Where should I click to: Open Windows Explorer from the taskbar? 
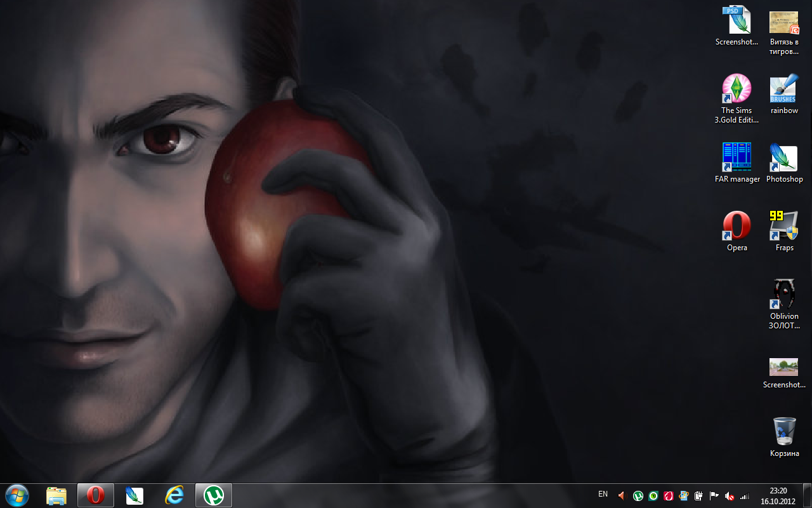pyautogui.click(x=56, y=495)
